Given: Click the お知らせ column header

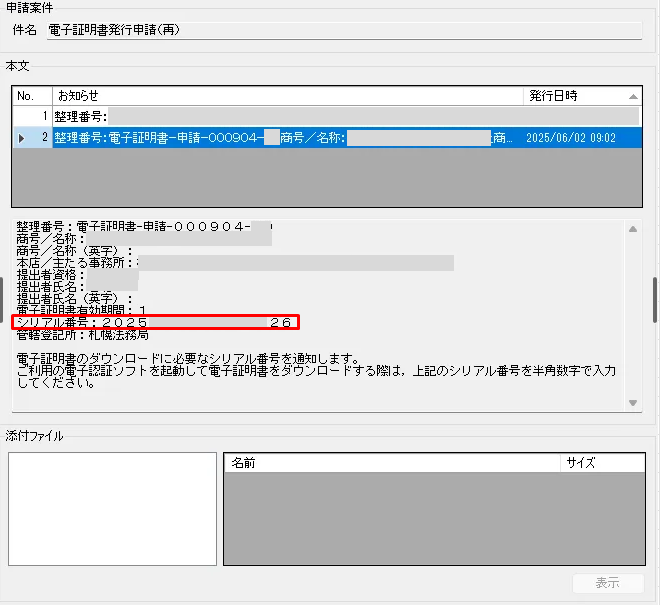Looking at the screenshot, I should (288, 96).
